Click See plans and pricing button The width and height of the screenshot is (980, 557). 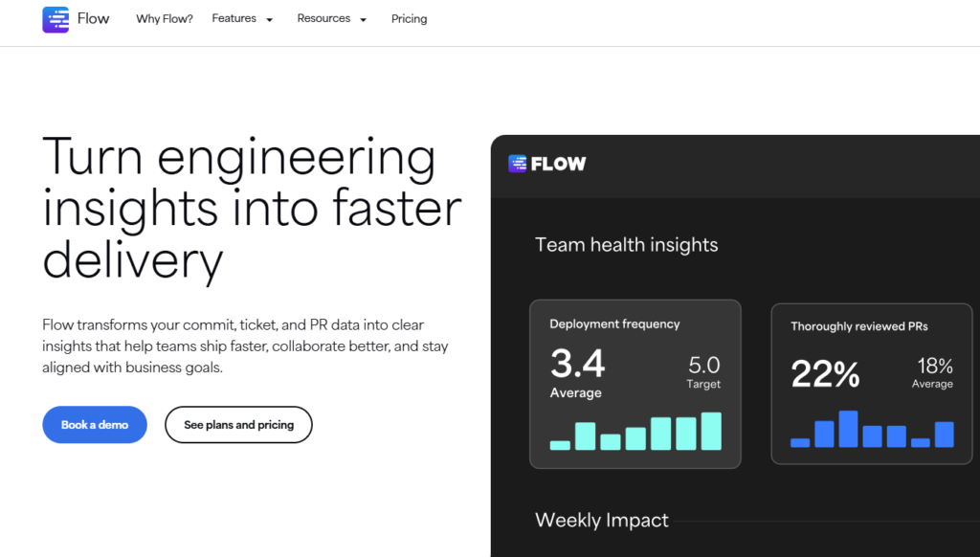pyautogui.click(x=238, y=425)
